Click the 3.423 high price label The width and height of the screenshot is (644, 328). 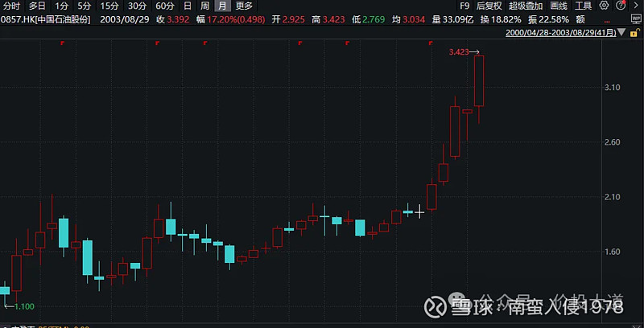tap(459, 52)
